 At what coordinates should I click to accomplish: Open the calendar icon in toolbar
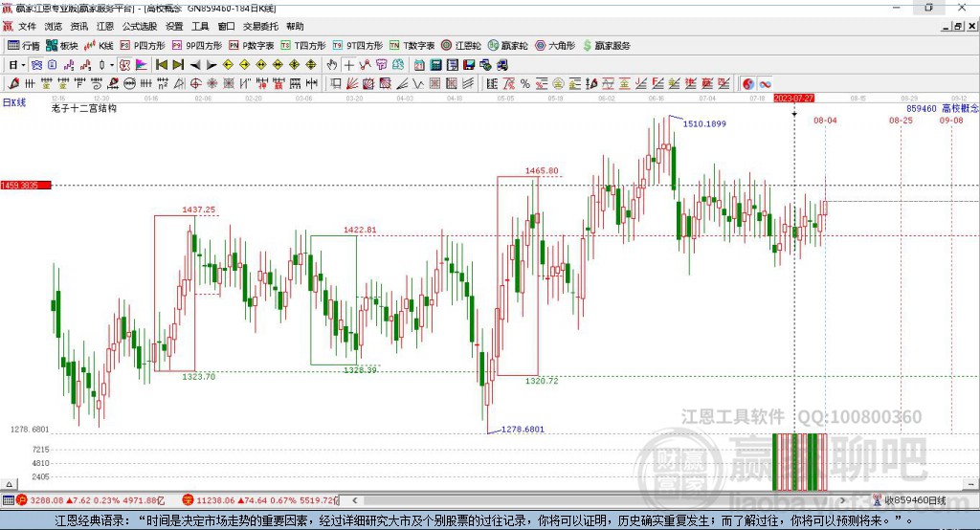click(419, 65)
